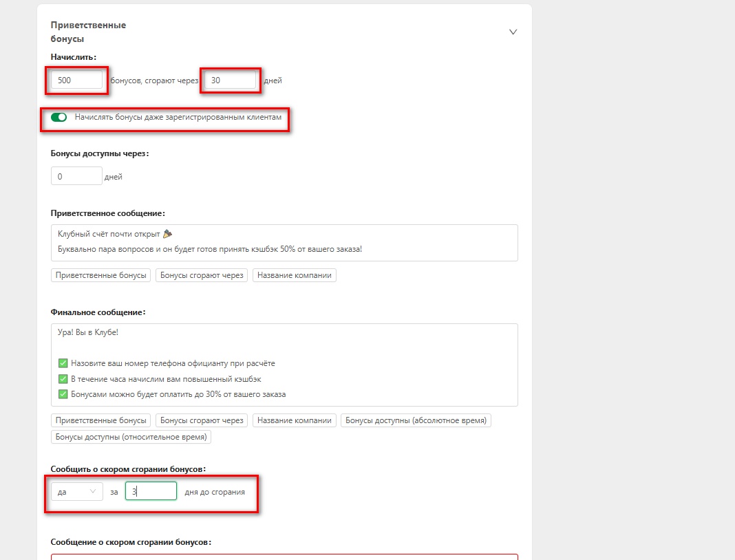
Task: Open the да dropdown for expiry notification
Action: [77, 492]
